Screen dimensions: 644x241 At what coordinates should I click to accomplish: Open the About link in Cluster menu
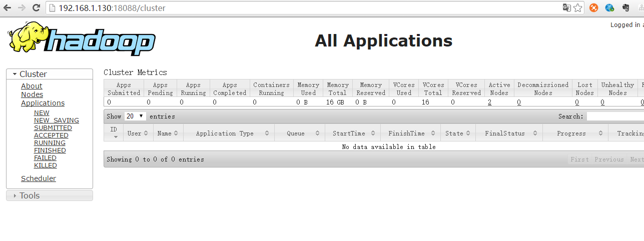tap(32, 86)
